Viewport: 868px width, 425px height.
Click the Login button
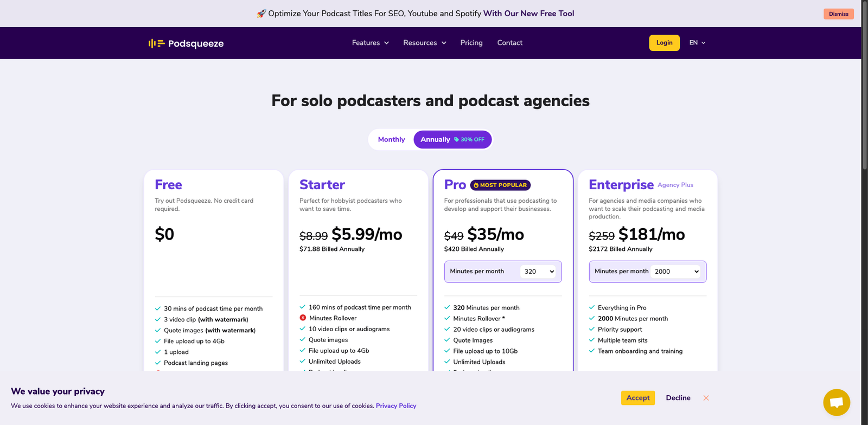(x=664, y=43)
